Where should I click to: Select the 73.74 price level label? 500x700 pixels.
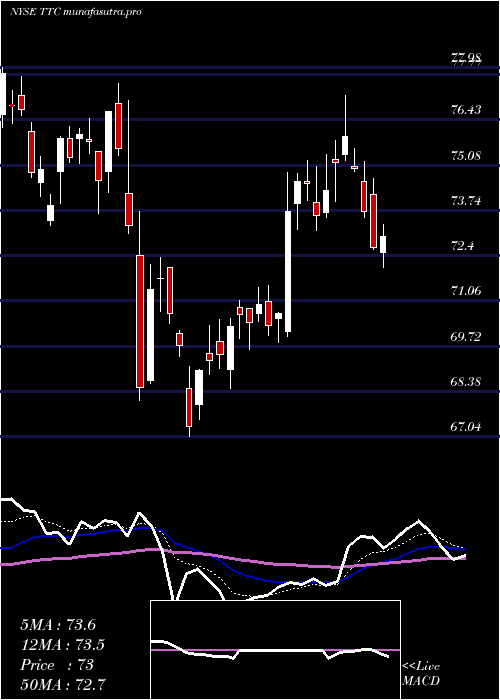pos(466,201)
